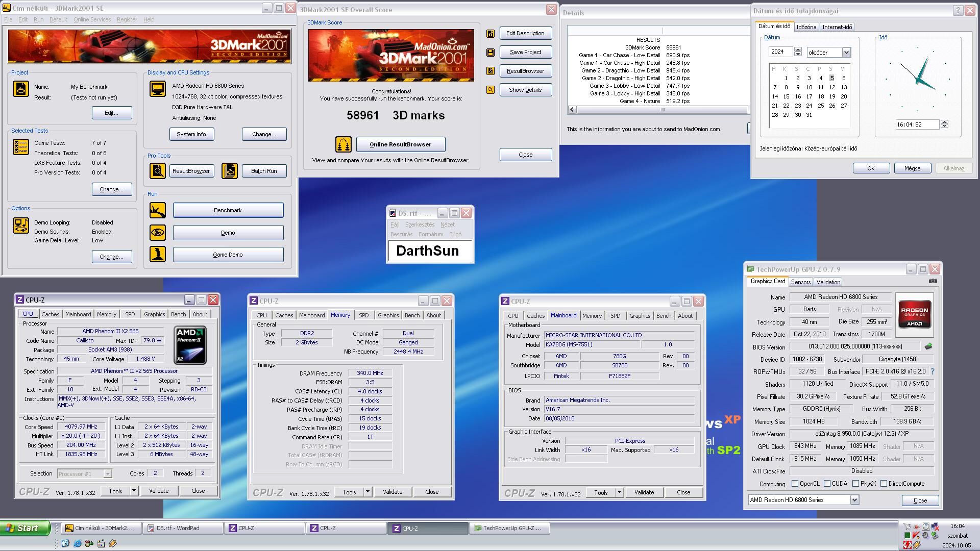980x551 pixels.
Task: Click the GPU-Z BIOS save chip icon
Action: point(928,346)
